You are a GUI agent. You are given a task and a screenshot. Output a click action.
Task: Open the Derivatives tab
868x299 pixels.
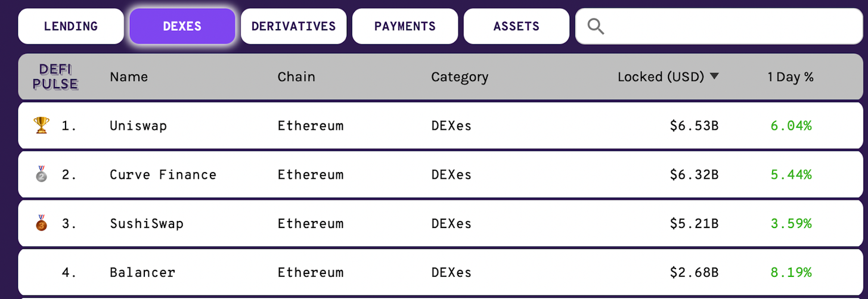294,26
